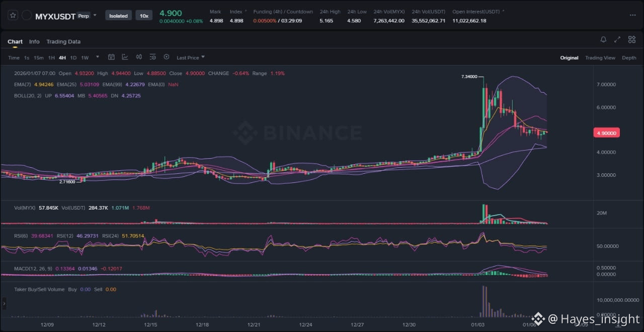The height and width of the screenshot is (332, 644).
Task: Click the Funding (4h) / Countdown label
Action: pyautogui.click(x=283, y=12)
